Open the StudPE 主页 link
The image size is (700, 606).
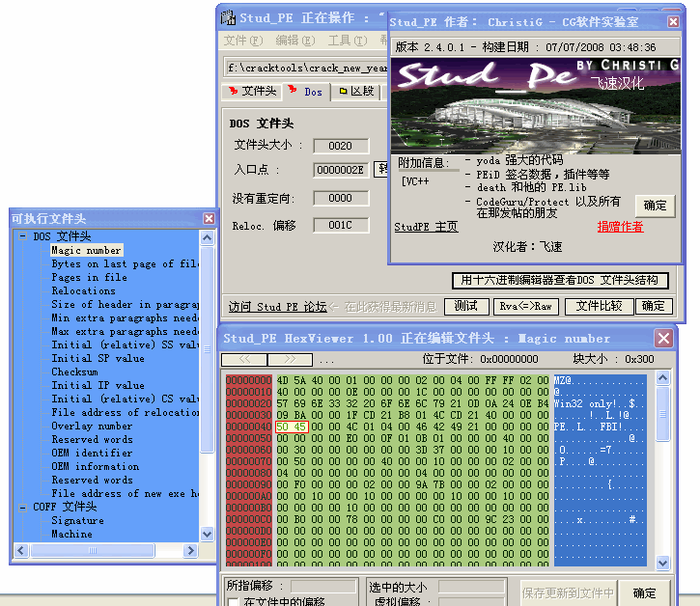(426, 227)
